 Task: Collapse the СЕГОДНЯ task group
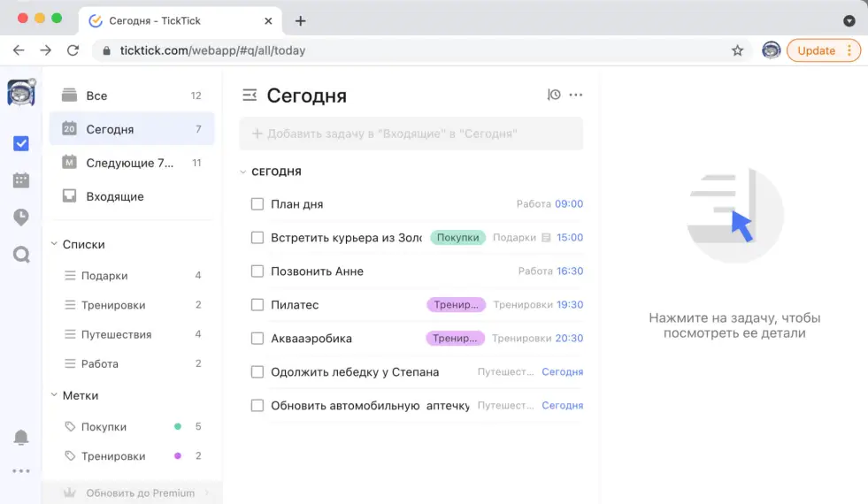pos(243,172)
